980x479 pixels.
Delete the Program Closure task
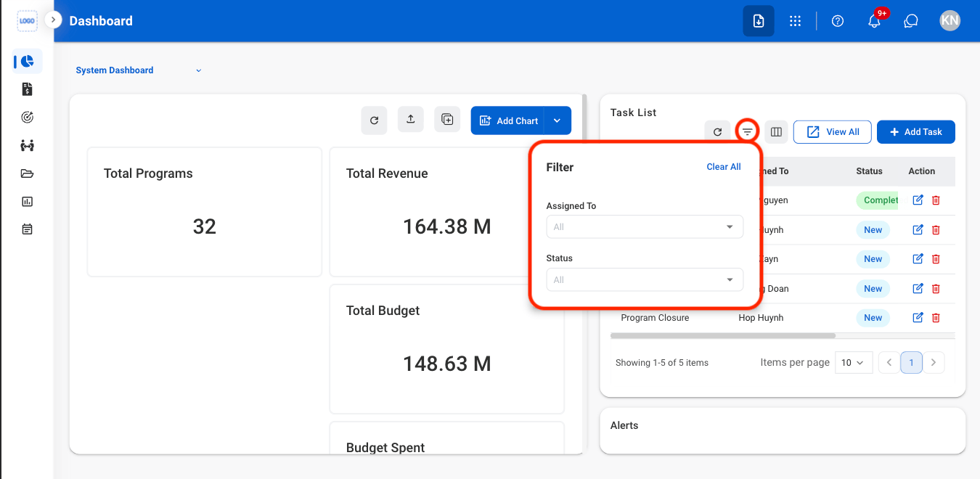pyautogui.click(x=936, y=318)
